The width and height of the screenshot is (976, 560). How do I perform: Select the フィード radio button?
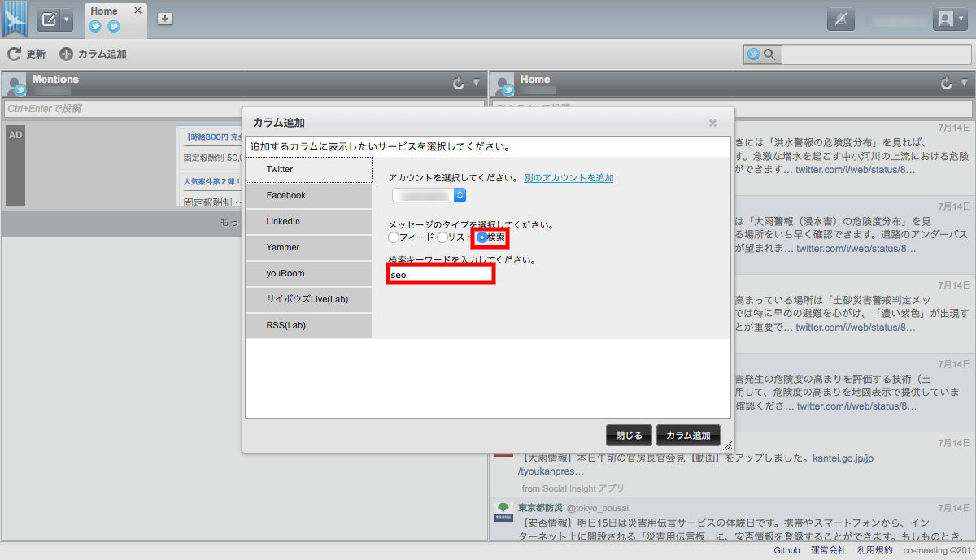pyautogui.click(x=394, y=237)
